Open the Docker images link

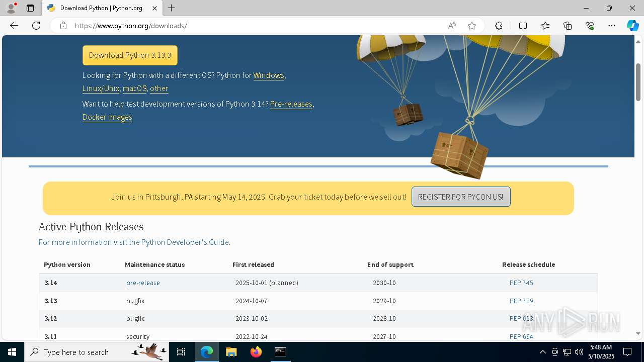coord(107,117)
